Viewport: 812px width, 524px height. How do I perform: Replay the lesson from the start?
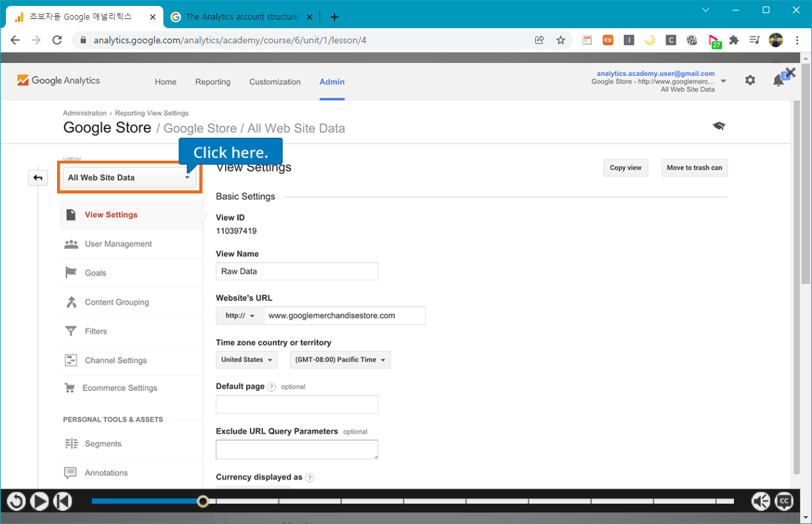coord(16,502)
